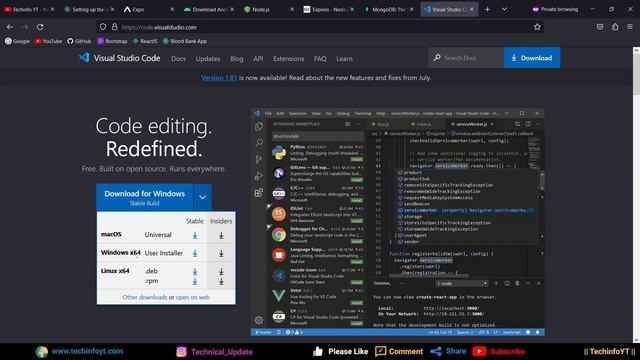Open the Docs nav item
The image size is (640, 360).
[178, 59]
